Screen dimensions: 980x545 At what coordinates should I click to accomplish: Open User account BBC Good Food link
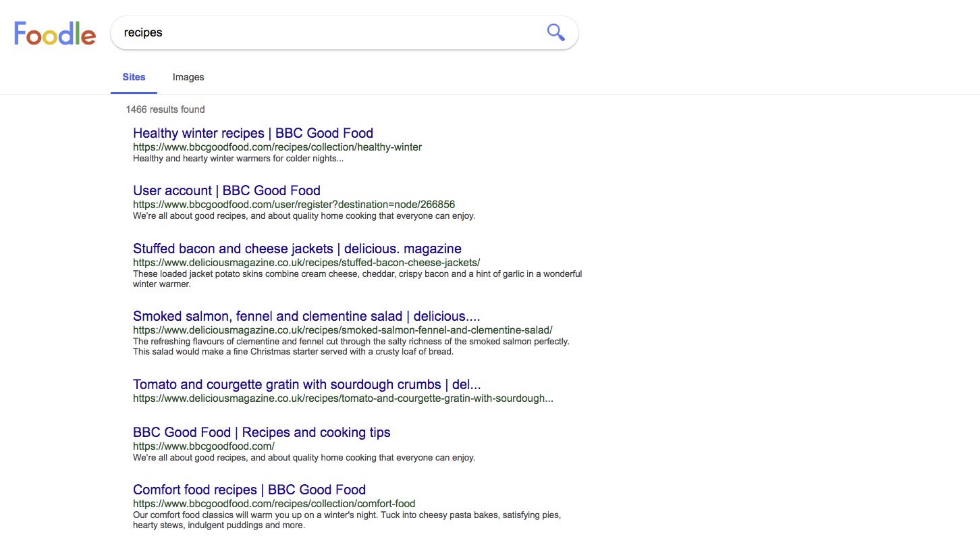click(227, 190)
